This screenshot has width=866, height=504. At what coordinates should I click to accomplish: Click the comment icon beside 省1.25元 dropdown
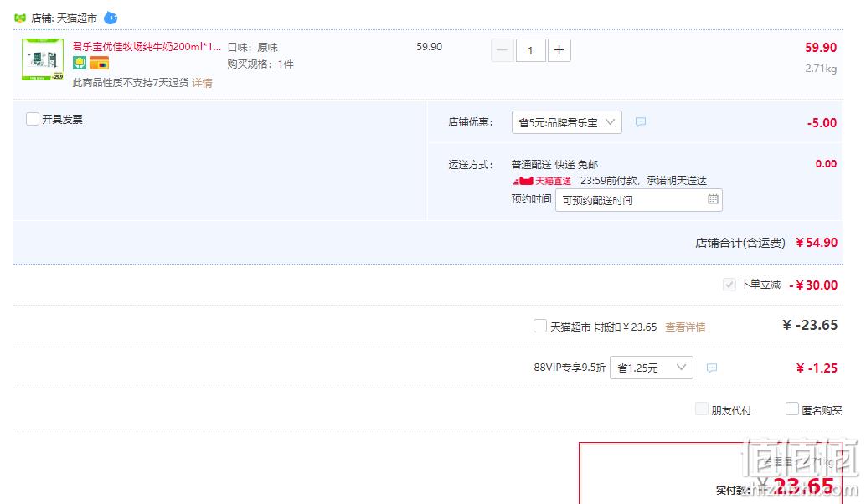pos(712,368)
